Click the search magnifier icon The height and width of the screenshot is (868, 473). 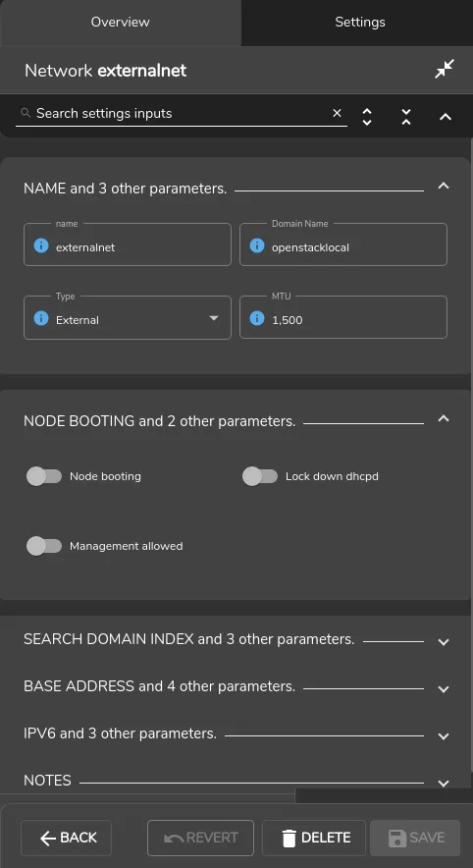click(25, 113)
